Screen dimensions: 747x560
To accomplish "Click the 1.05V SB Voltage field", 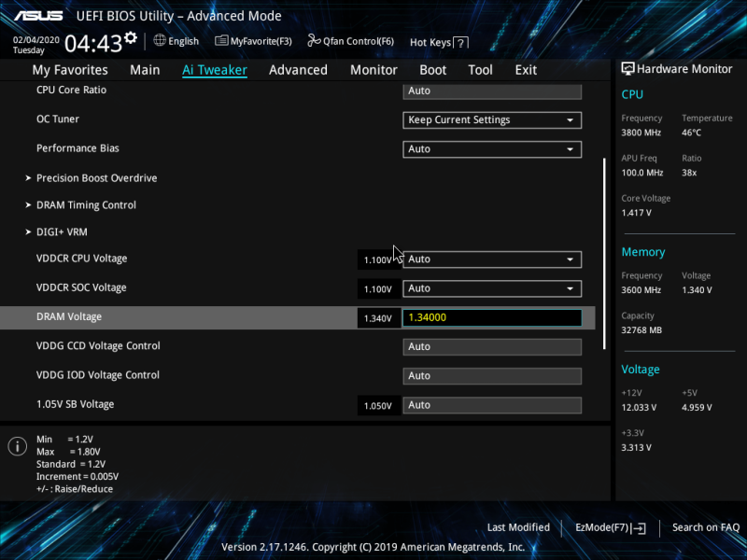I will (x=492, y=405).
